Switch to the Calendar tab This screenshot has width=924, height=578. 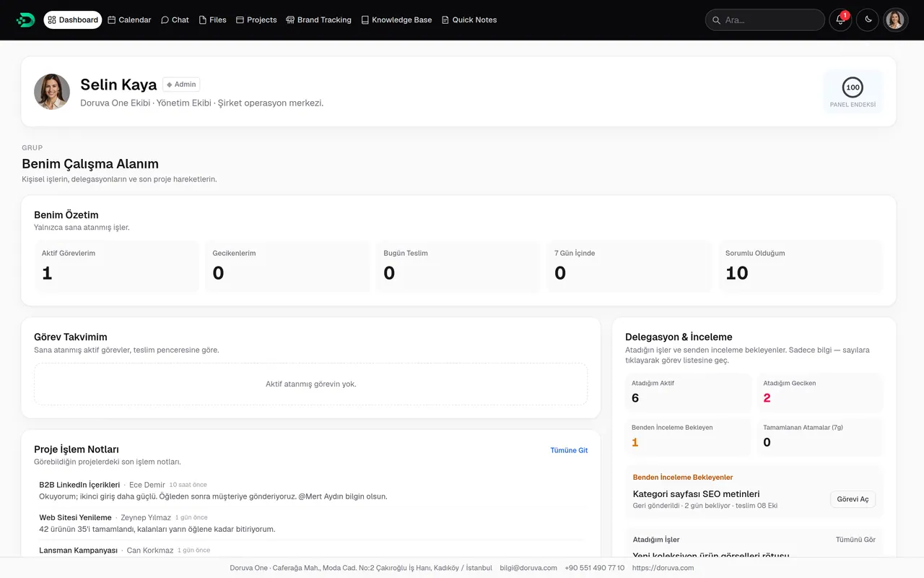(129, 20)
